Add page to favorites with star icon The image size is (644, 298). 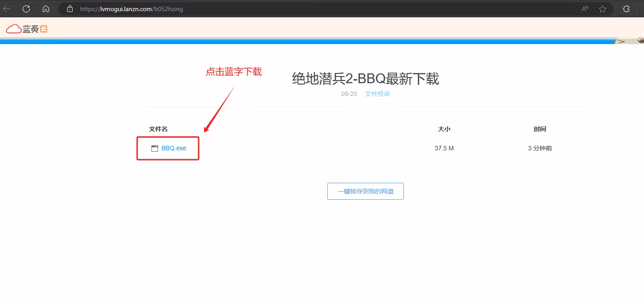pos(603,9)
